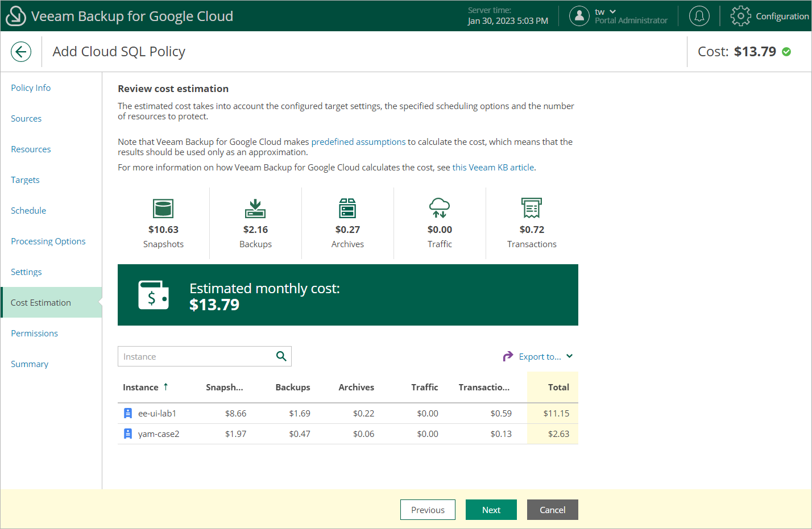This screenshot has width=812, height=529.
Task: Click the Export to link
Action: tap(540, 356)
